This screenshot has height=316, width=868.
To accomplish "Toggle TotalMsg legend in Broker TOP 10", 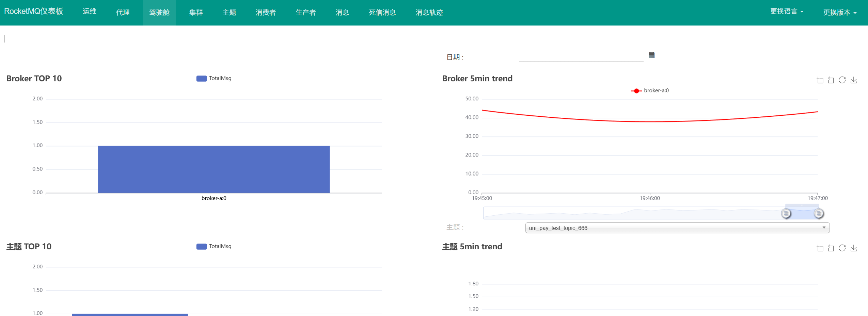I will 214,78.
